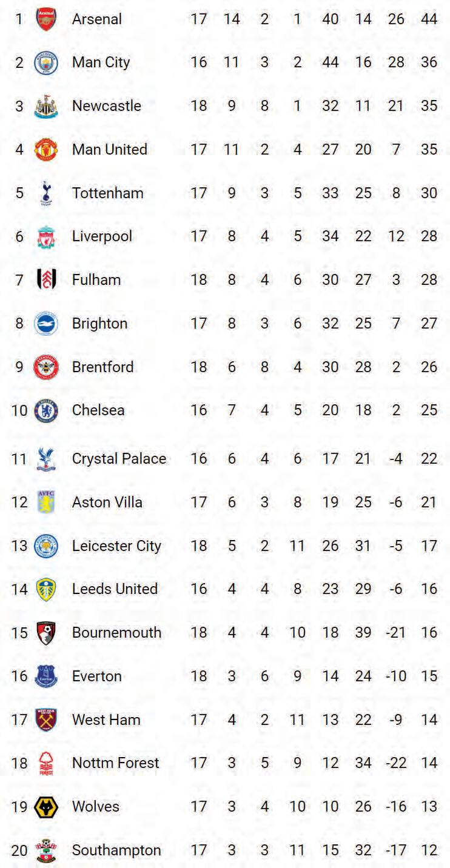Click the Bournemouth team name

tap(116, 633)
